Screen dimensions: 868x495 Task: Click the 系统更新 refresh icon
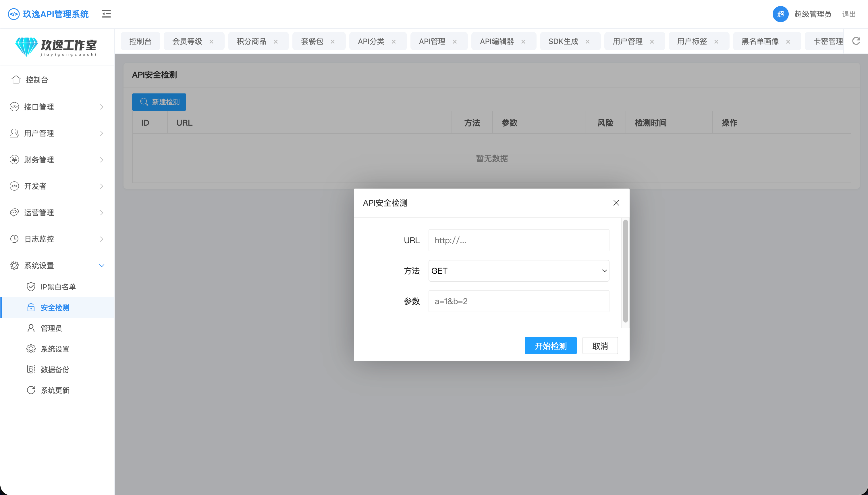pyautogui.click(x=31, y=390)
